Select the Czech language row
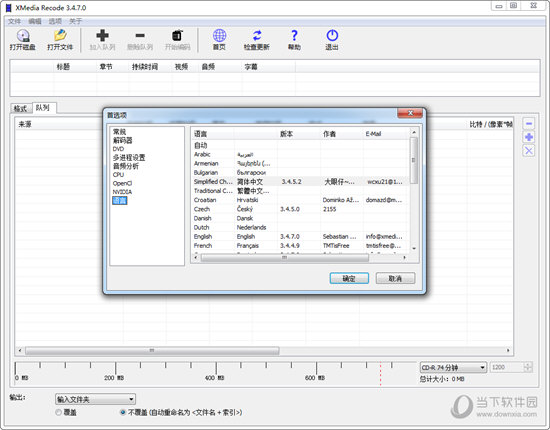550x430 pixels. [301, 209]
